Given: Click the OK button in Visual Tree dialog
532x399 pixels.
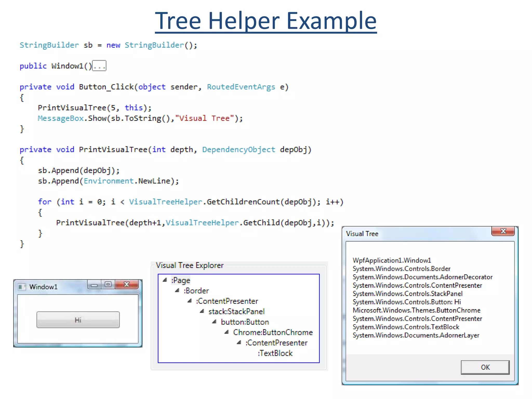Looking at the screenshot, I should (x=485, y=367).
